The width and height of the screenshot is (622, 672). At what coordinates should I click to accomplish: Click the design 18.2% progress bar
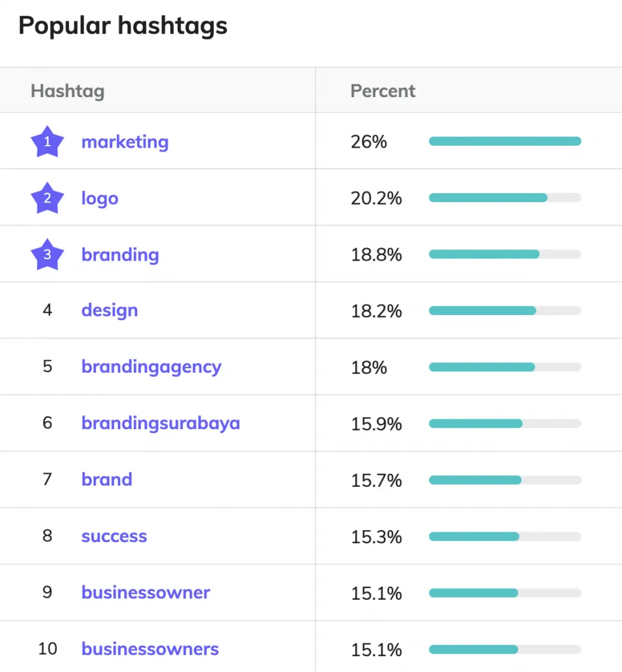tap(505, 310)
